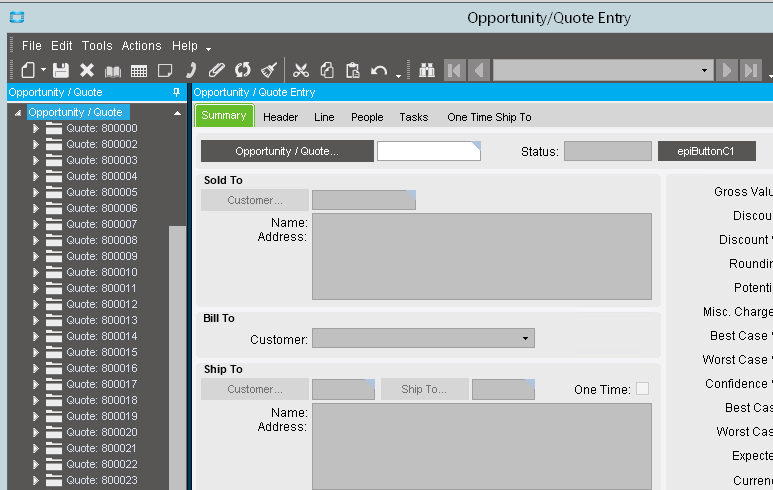Switch to the One Time Ship To tab

(489, 117)
